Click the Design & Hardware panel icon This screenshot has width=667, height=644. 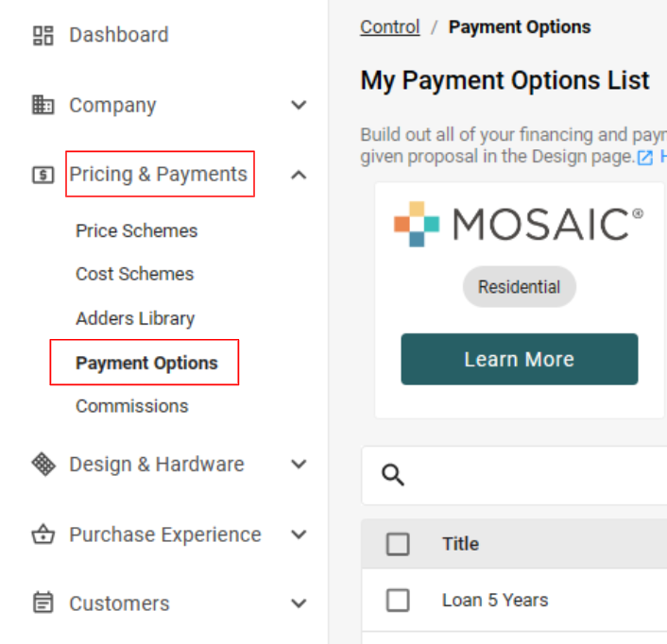click(43, 465)
